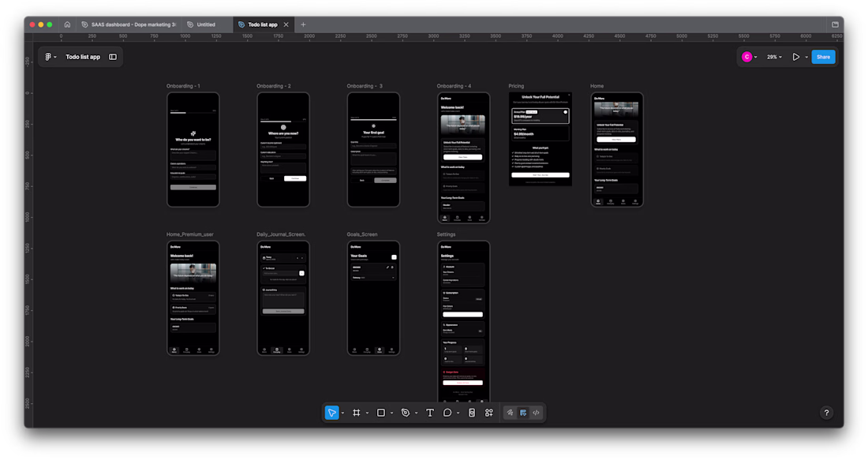Viewport: 868px width, 460px height.
Task: Select the Onboarding - 2 frame label
Action: point(274,86)
